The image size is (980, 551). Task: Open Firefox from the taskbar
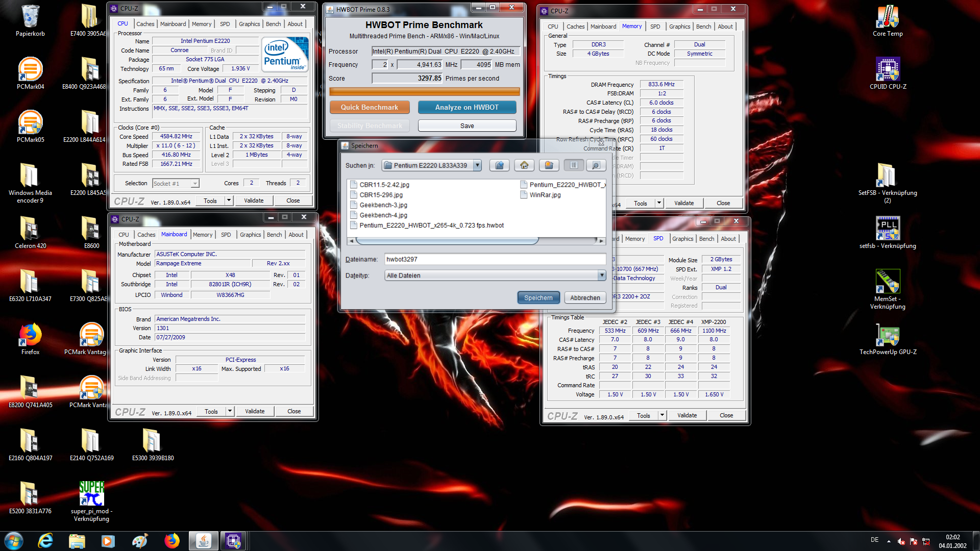pos(172,541)
